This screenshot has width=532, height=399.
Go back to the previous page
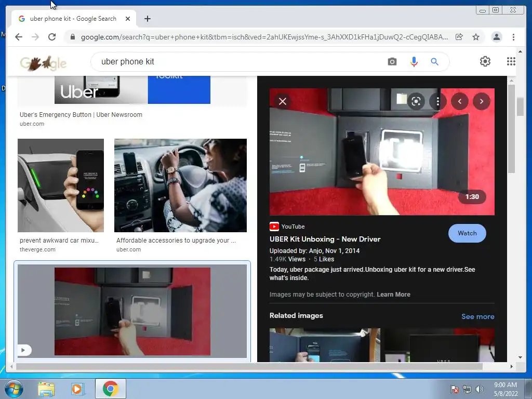coord(19,37)
